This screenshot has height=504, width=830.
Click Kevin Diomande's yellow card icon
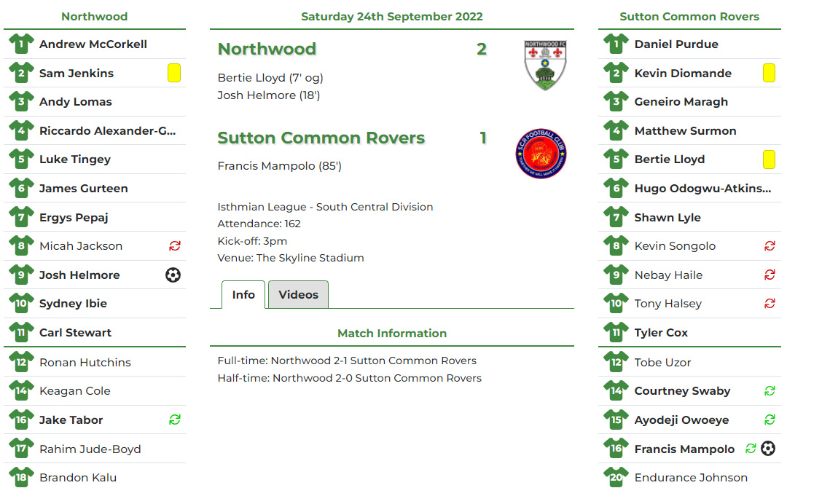pyautogui.click(x=769, y=73)
